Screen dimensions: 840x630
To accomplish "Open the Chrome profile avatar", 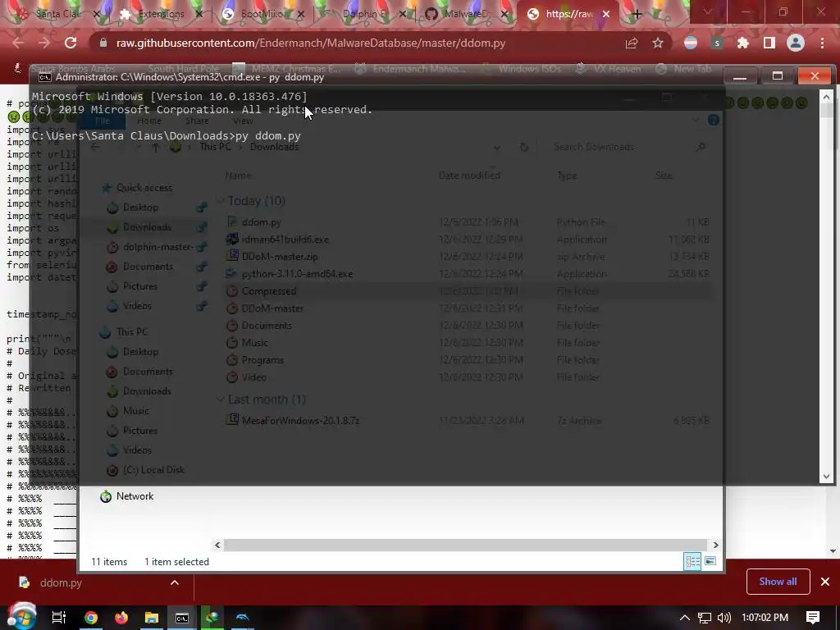I will point(796,43).
